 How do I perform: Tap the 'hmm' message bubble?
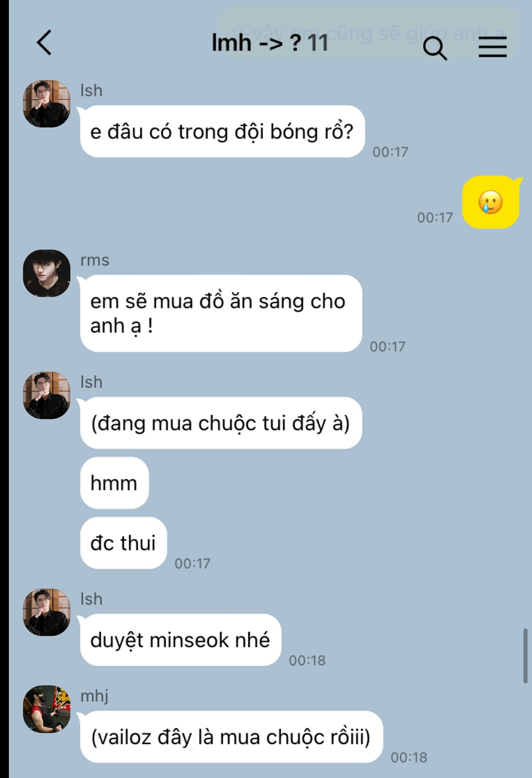pos(115,483)
